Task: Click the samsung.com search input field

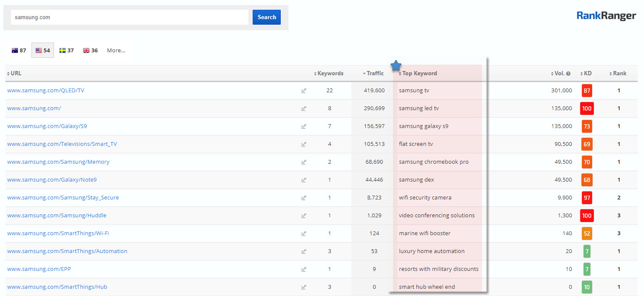Action: pos(129,17)
